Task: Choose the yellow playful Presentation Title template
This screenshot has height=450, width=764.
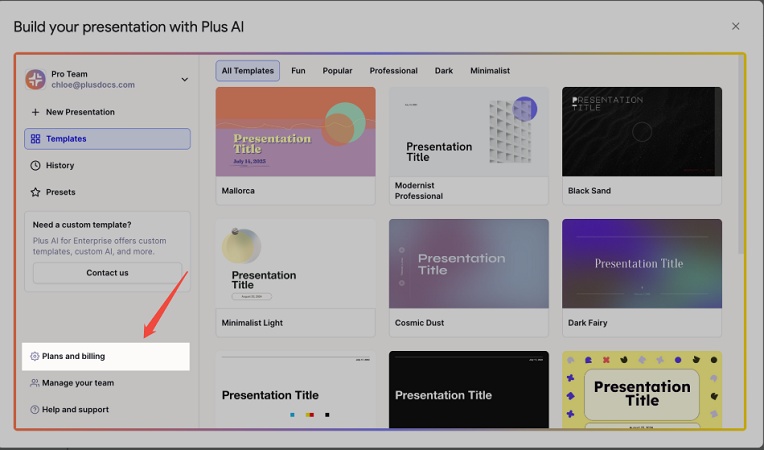Action: 642,390
